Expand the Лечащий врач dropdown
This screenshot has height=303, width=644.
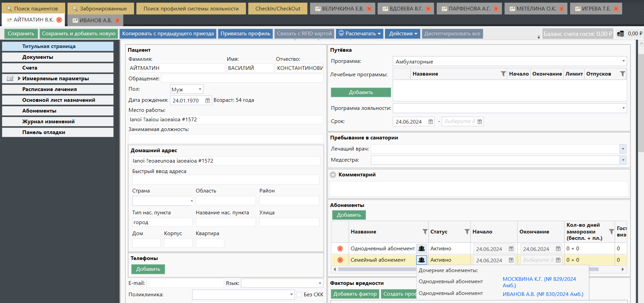623,149
